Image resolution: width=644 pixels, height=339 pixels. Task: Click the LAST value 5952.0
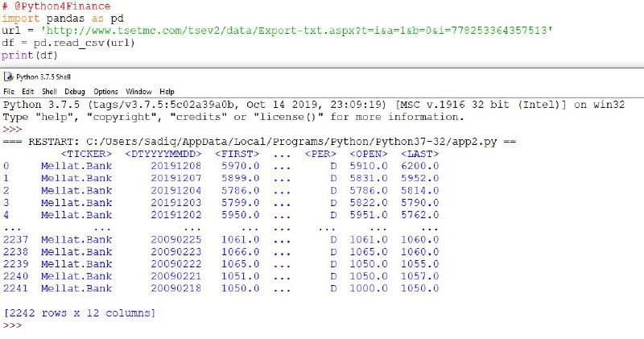click(x=419, y=178)
